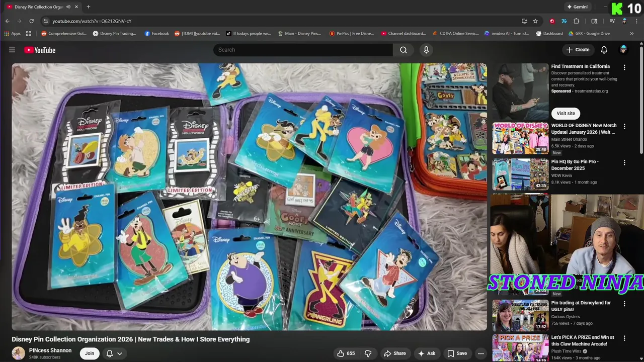This screenshot has height=362, width=644.
Task: Open options for Pin trading at Disneyland video
Action: (624, 304)
